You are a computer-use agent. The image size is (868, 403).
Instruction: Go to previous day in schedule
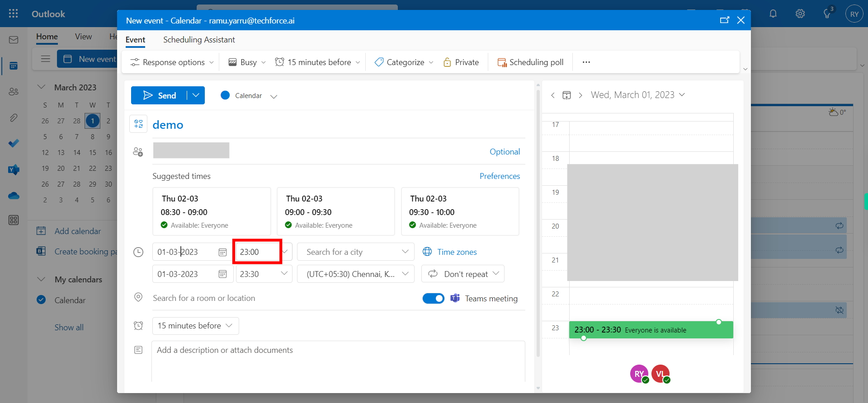pyautogui.click(x=552, y=95)
